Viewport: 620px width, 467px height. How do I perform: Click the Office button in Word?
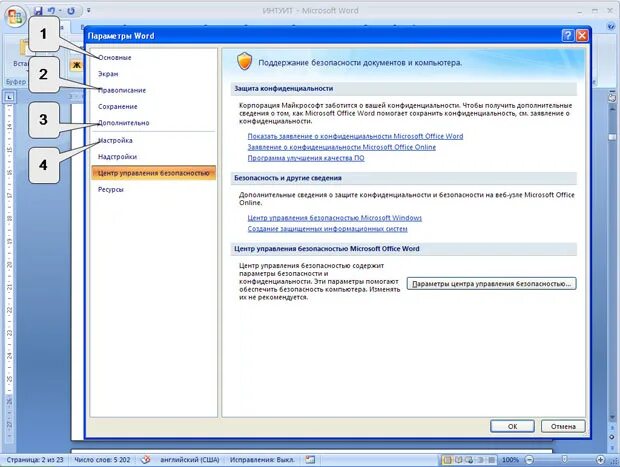pos(15,16)
